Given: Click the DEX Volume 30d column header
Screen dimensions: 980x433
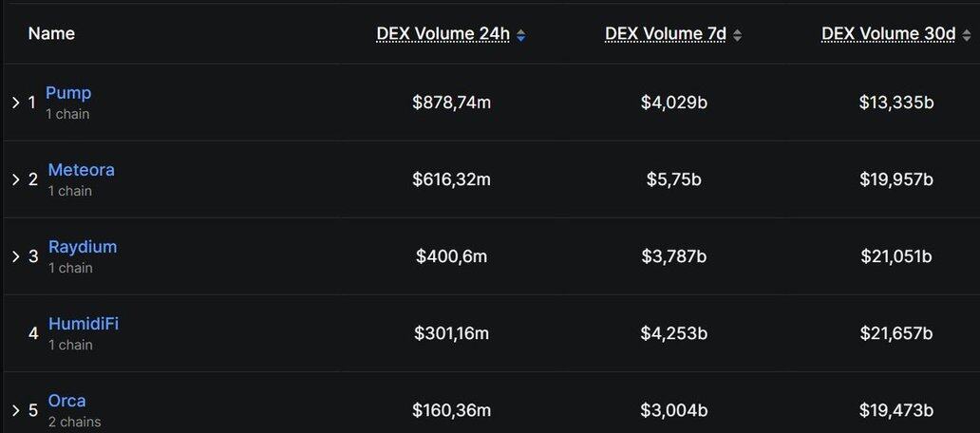Looking at the screenshot, I should click(889, 34).
